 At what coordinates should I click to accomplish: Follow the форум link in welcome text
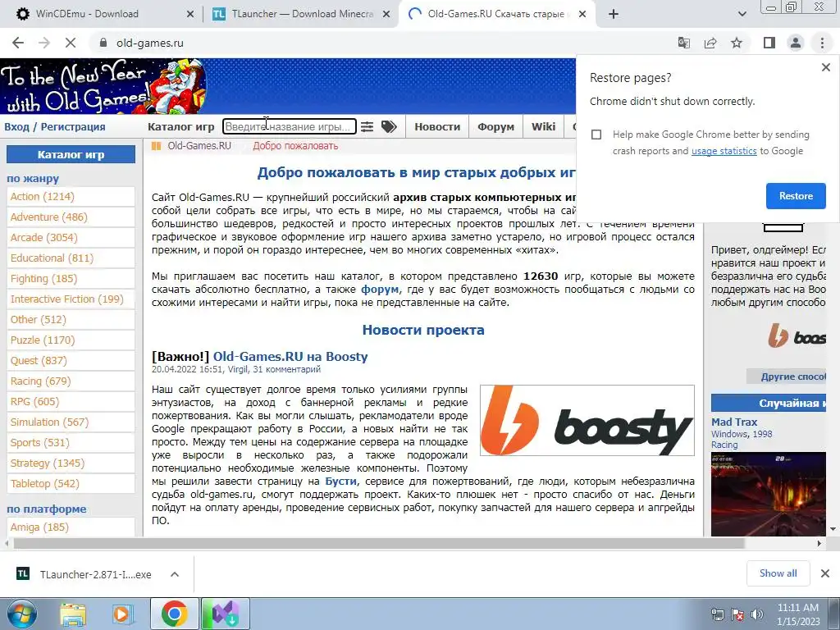click(380, 290)
